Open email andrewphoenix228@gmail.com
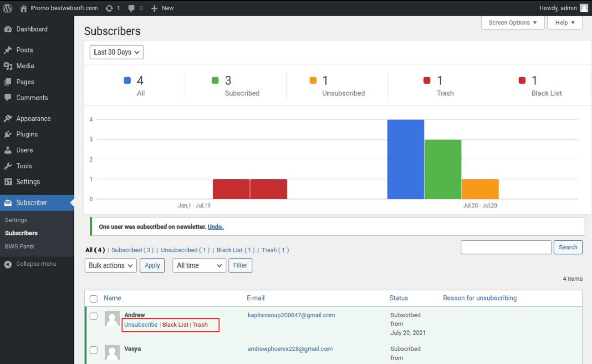This screenshot has width=592, height=364. (290, 349)
